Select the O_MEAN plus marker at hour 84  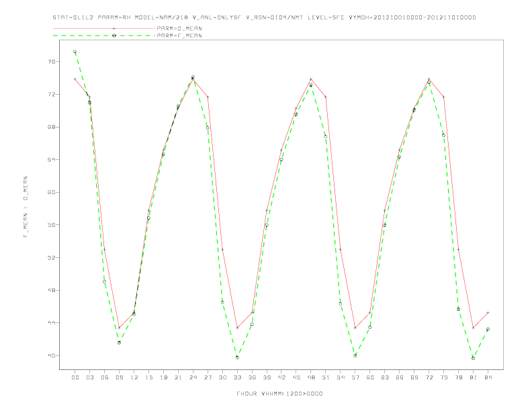(488, 313)
